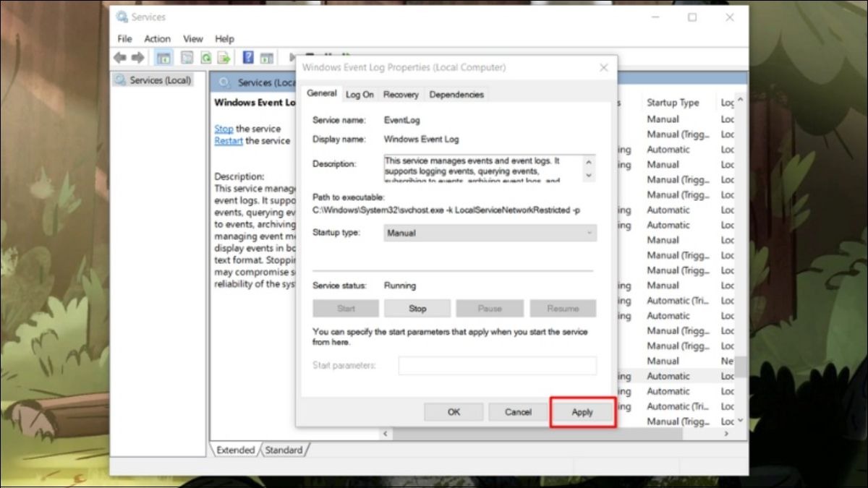Toggle the Show/Hide Action Pane toolbar icon
This screenshot has width=868, height=488.
pos(267,58)
